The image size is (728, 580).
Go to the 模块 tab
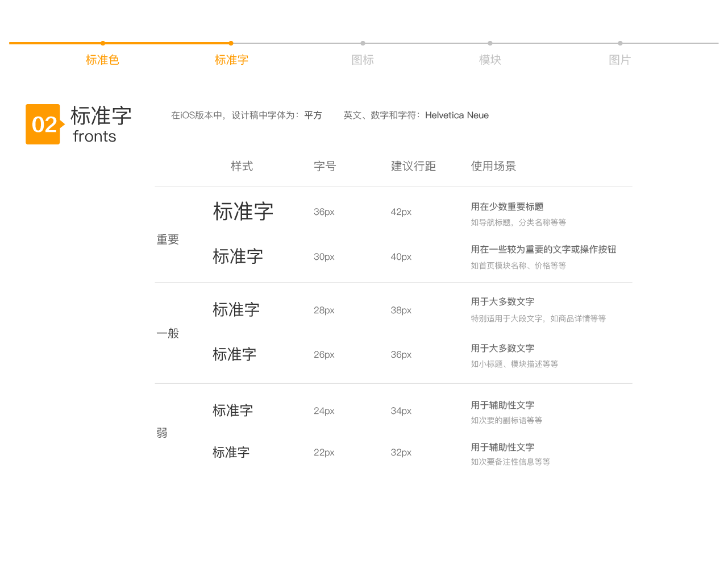click(x=490, y=60)
